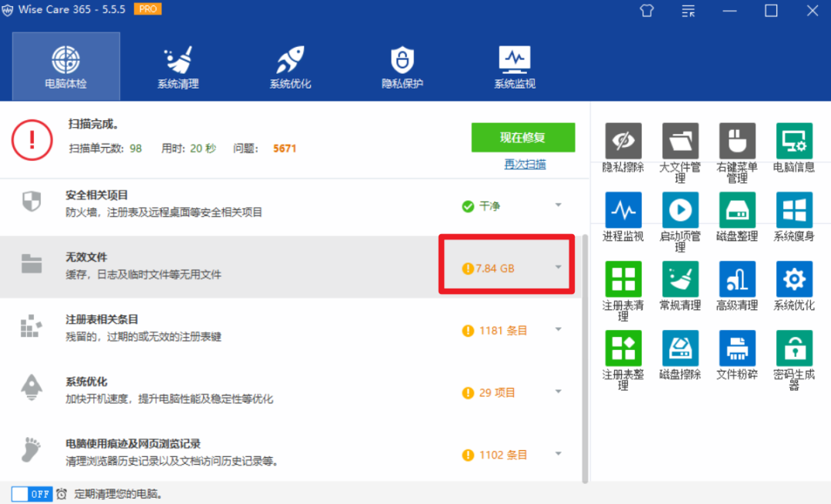Click the 扫描完成 heading text

click(93, 125)
